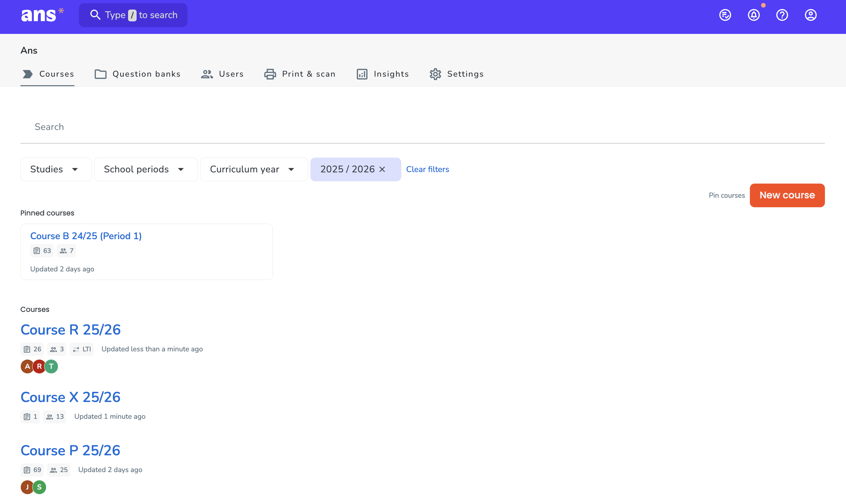Switch to the Question banks tab

(137, 74)
